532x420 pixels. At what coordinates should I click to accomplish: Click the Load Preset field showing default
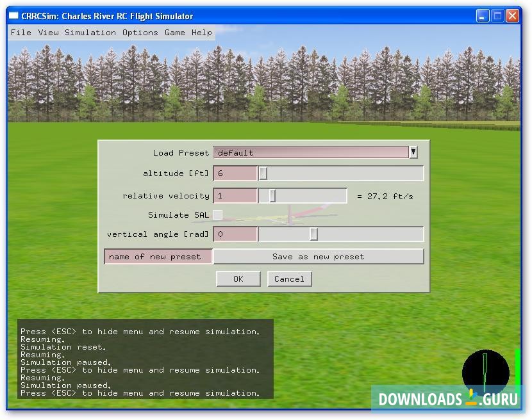click(311, 152)
